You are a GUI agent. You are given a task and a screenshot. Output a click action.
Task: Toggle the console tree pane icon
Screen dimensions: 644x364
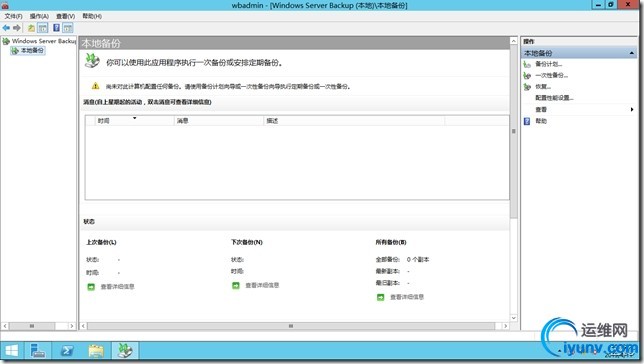[42, 28]
